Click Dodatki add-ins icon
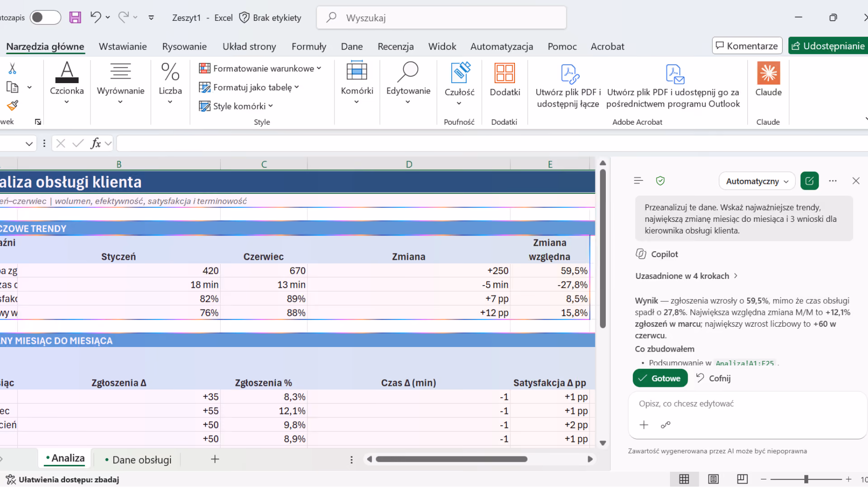This screenshot has height=488, width=868. pos(505,80)
